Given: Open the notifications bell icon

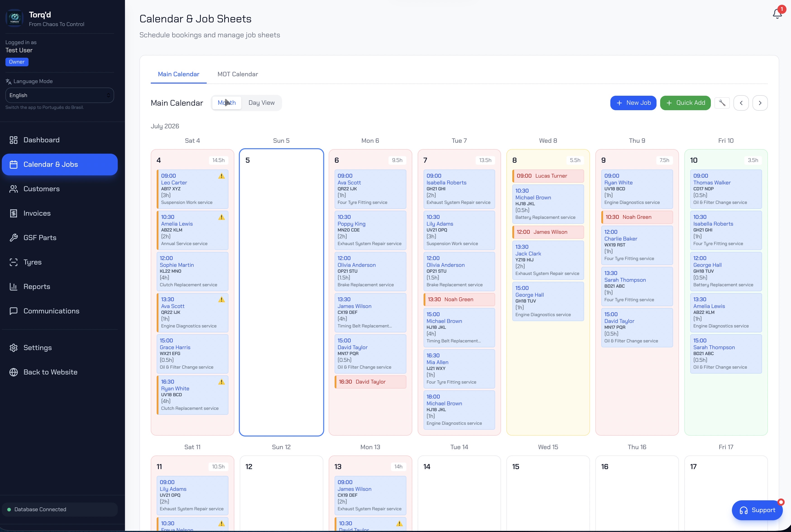Looking at the screenshot, I should click(777, 14).
